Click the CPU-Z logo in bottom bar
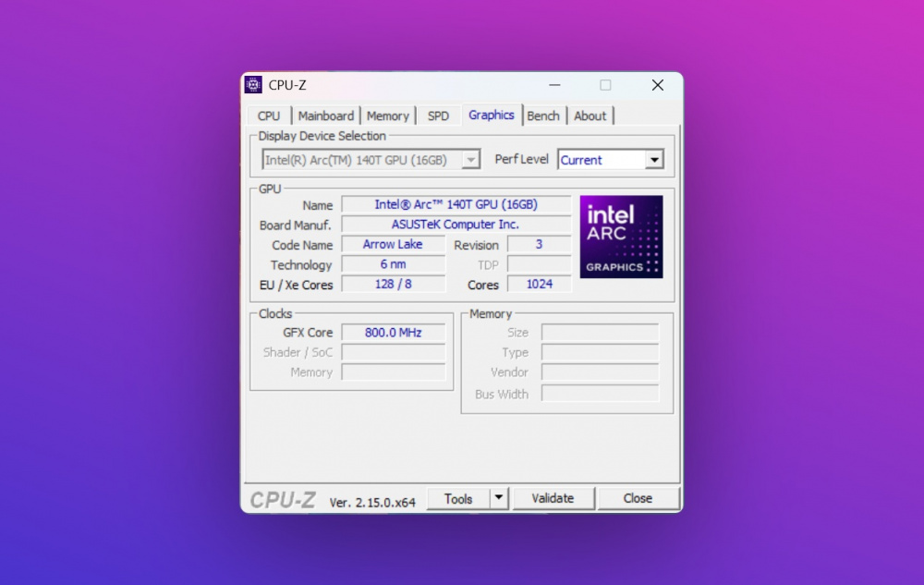The height and width of the screenshot is (585, 924). coord(283,500)
